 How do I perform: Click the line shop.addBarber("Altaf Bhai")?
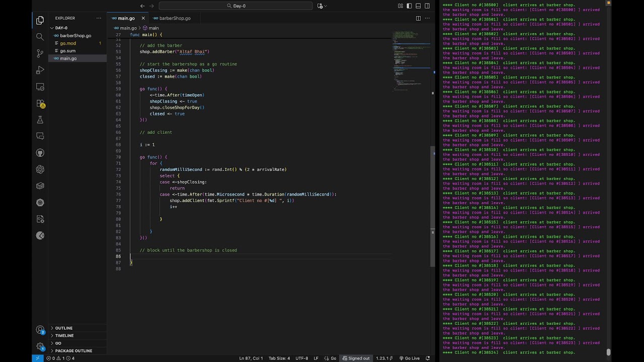(175, 52)
